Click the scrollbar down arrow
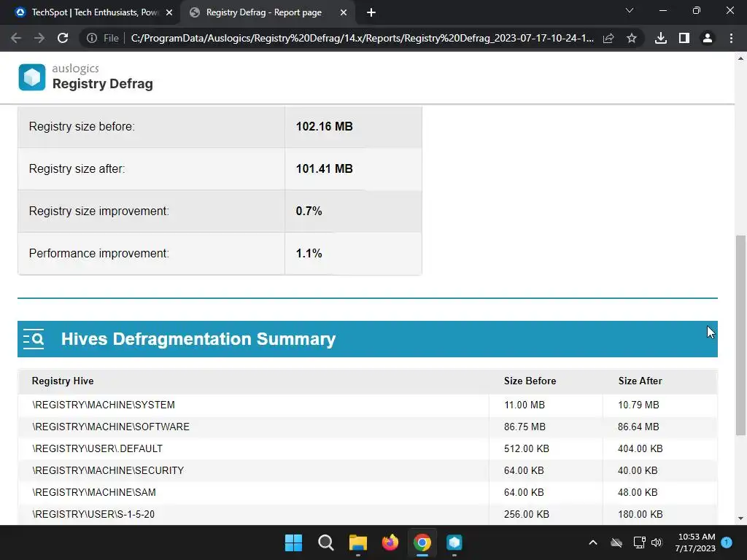This screenshot has height=560, width=747. pyautogui.click(x=740, y=518)
